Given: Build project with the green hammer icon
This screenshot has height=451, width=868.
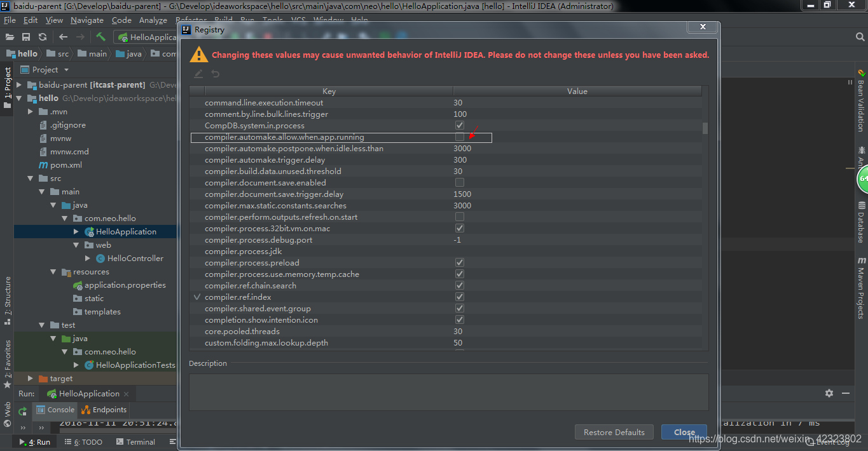Looking at the screenshot, I should click(100, 37).
